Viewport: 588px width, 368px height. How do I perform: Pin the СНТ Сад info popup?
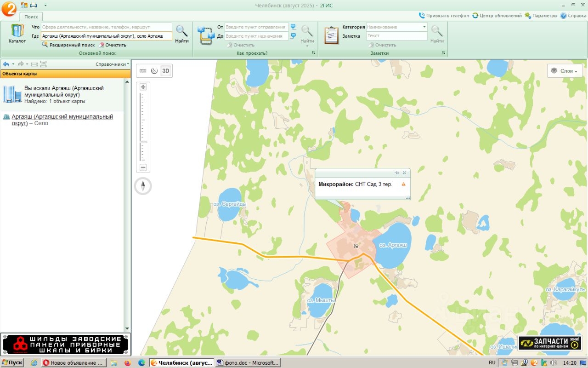(x=397, y=173)
